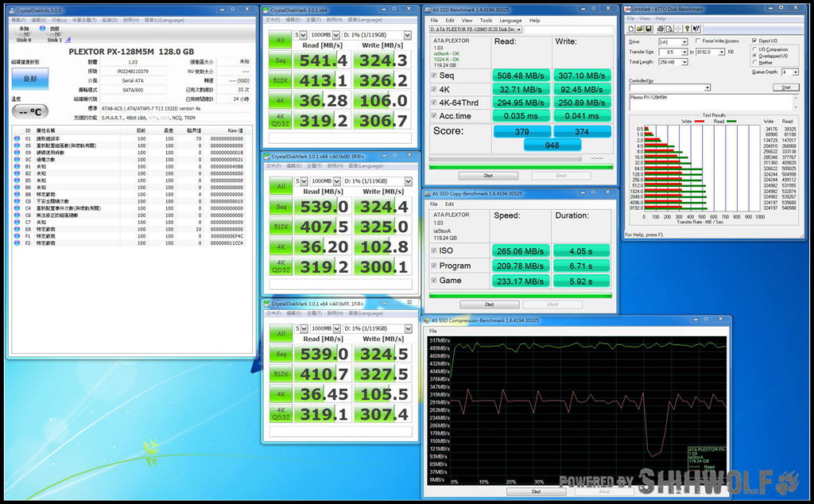Image resolution: width=814 pixels, height=504 pixels.
Task: Click Start in AS SSD Benchmark window
Action: click(x=488, y=176)
